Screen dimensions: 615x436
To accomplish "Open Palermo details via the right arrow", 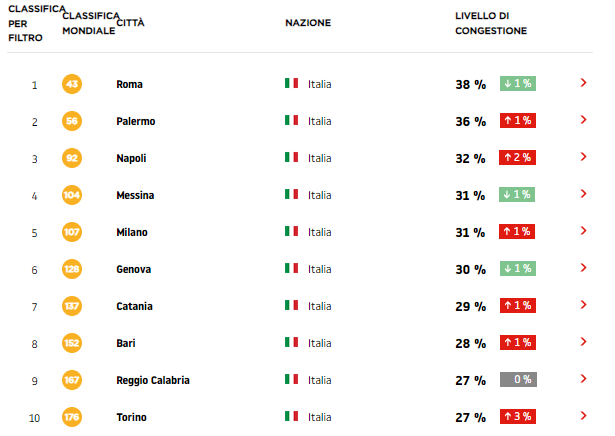I will (583, 120).
